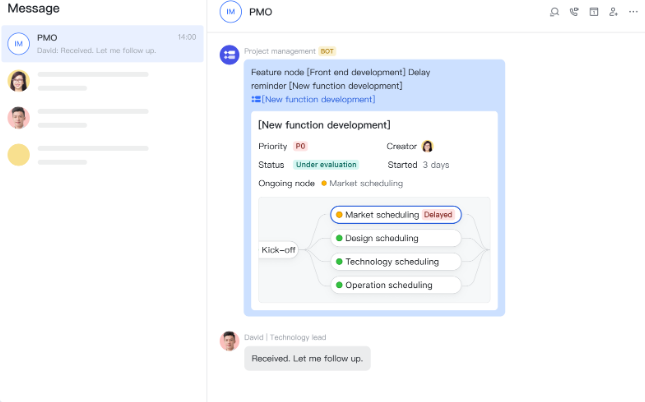
Task: Click the Message panel heading
Action: [33, 8]
